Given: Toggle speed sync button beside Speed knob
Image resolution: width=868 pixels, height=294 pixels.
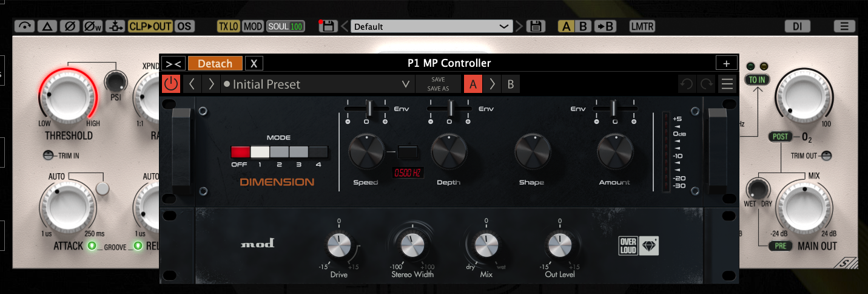Looking at the screenshot, I should (408, 151).
